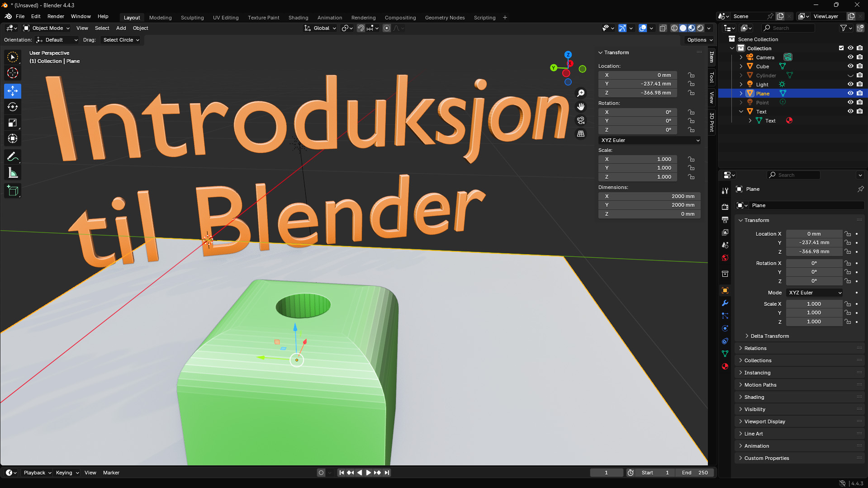Select rendered viewport shading
This screenshot has height=488, width=868.
pos(700,28)
